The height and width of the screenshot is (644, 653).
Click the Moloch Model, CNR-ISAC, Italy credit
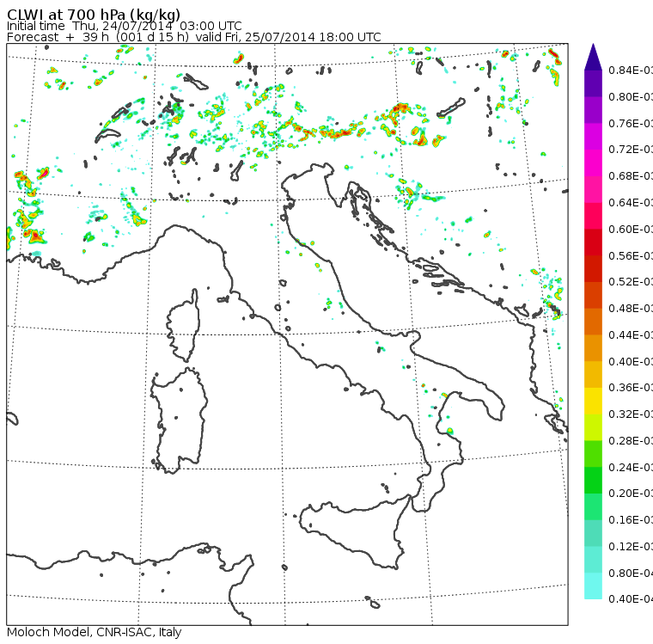pos(95,632)
